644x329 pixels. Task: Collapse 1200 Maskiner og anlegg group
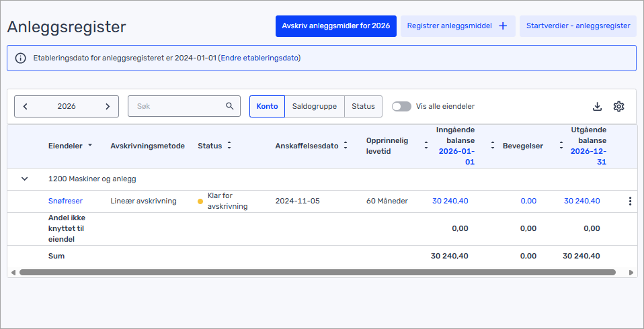(x=25, y=179)
